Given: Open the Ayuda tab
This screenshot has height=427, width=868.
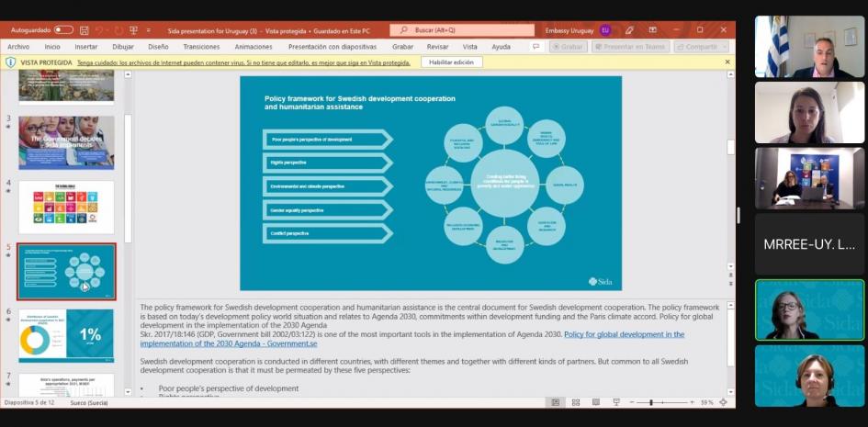Looking at the screenshot, I should pyautogui.click(x=501, y=47).
